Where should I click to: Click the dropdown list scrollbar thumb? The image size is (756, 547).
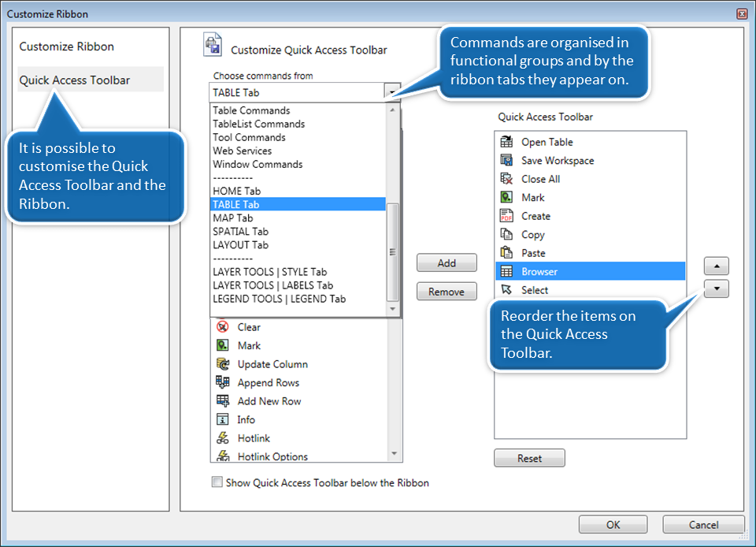[x=392, y=251]
